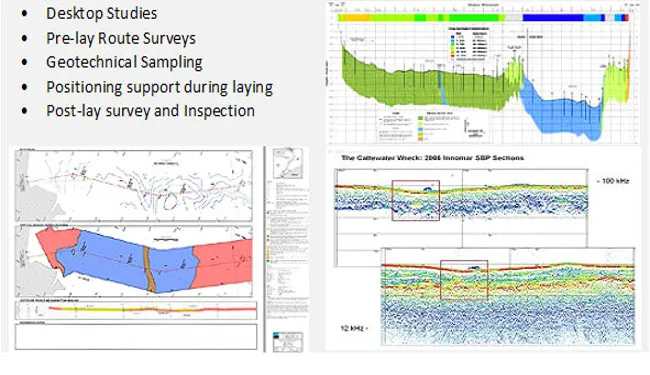Click the dark blue segment of top color bar

tap(553, 18)
